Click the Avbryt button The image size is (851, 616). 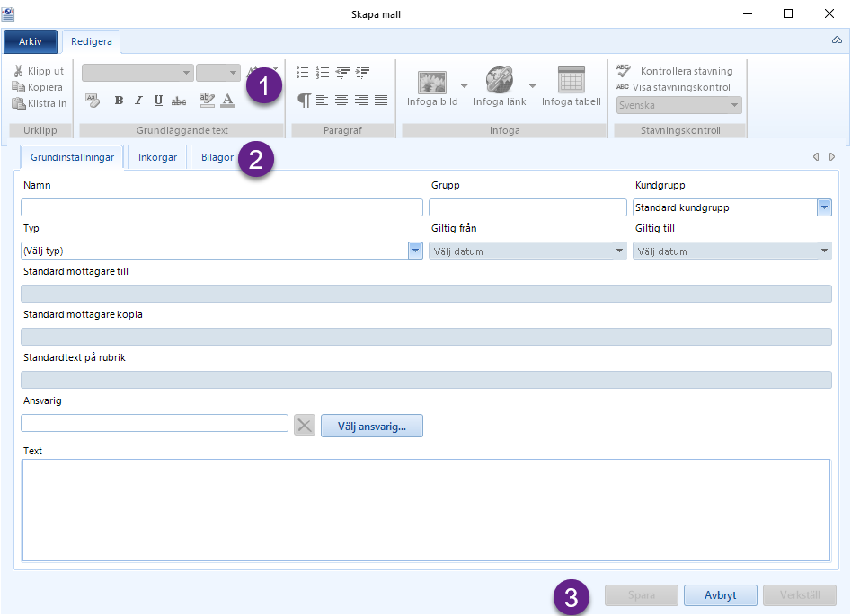[720, 594]
